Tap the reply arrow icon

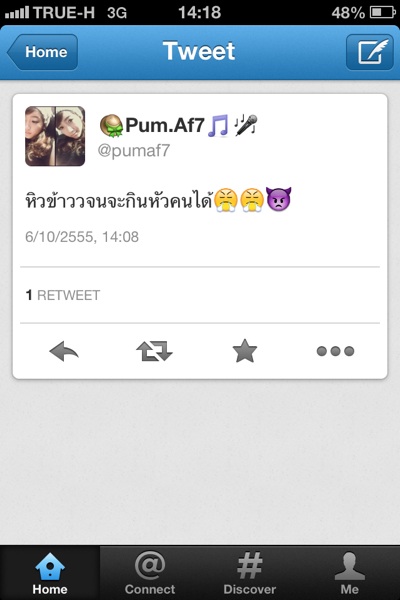[x=64, y=351]
